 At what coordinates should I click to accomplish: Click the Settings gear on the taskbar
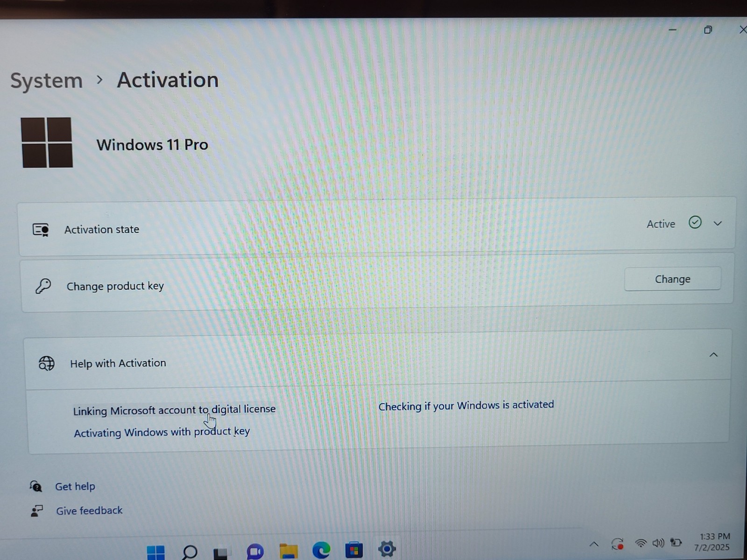(387, 549)
